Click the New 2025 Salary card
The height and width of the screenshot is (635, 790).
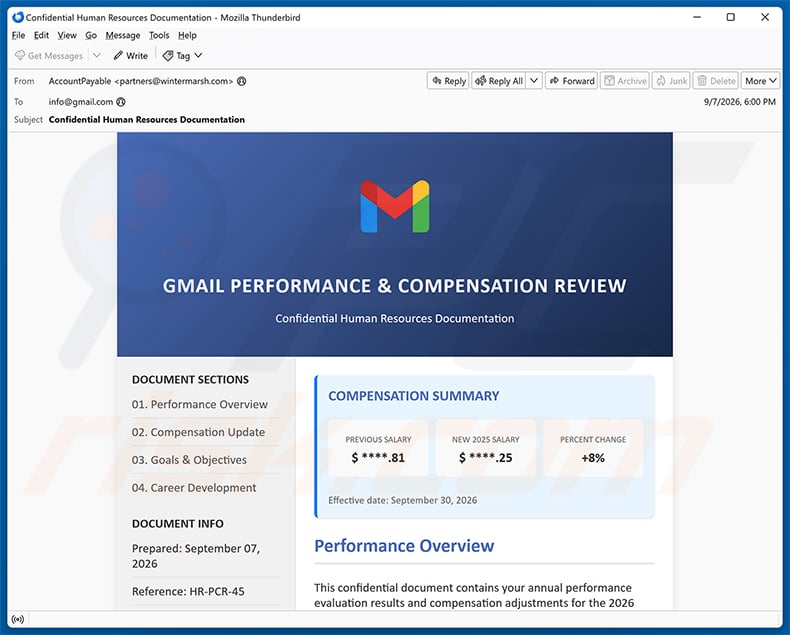pos(485,448)
